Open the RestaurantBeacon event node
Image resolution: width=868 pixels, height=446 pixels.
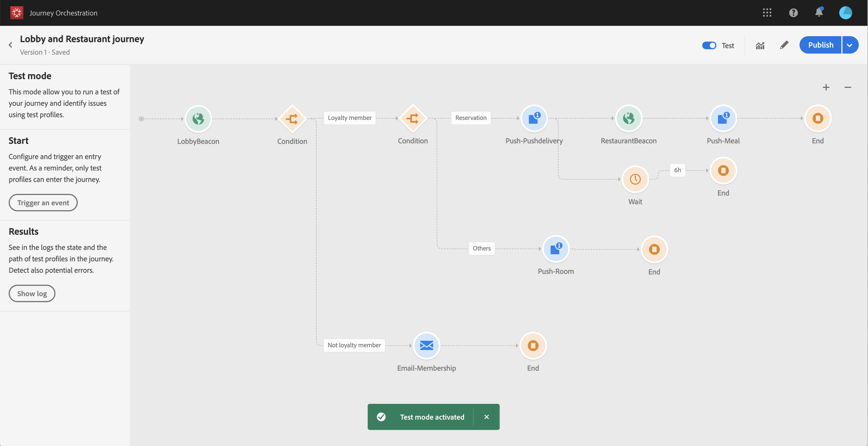click(x=628, y=118)
